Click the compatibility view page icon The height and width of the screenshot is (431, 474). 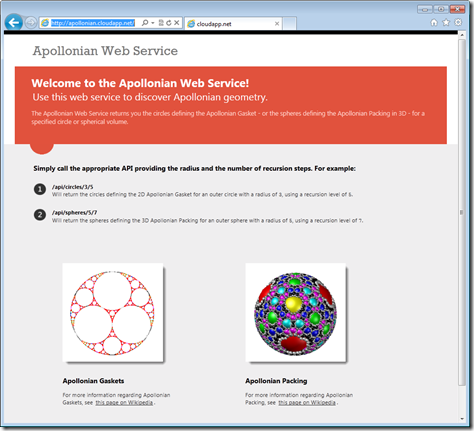(x=161, y=23)
